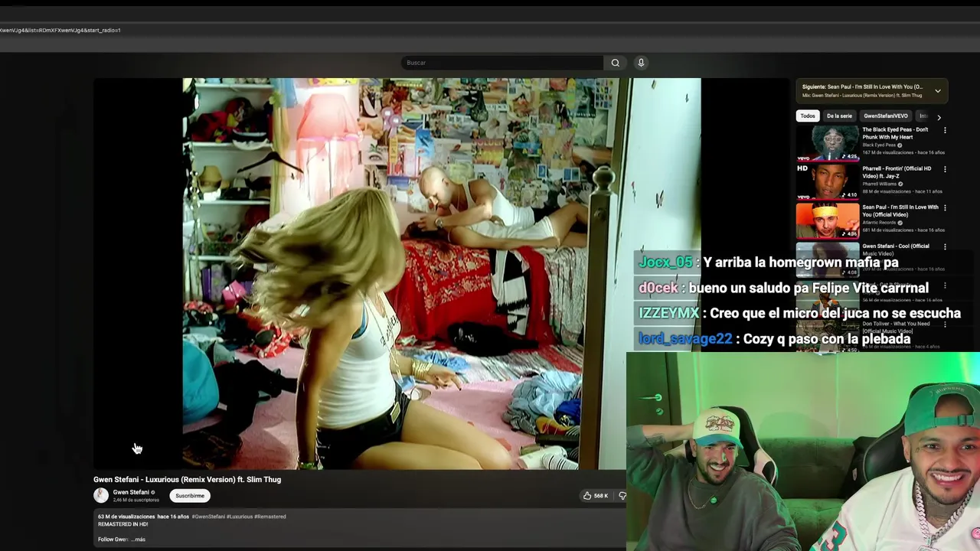Open the #Remastered hashtag link
Image resolution: width=980 pixels, height=551 pixels.
270,517
